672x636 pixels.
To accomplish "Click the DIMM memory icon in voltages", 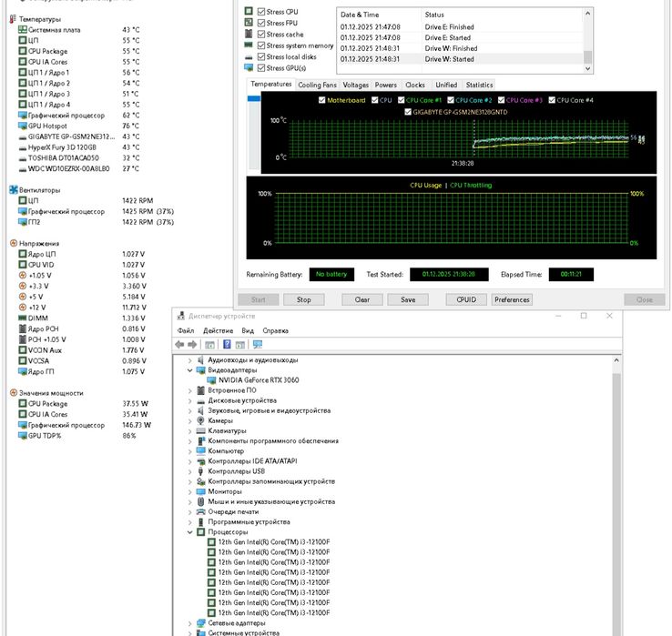I will [23, 318].
